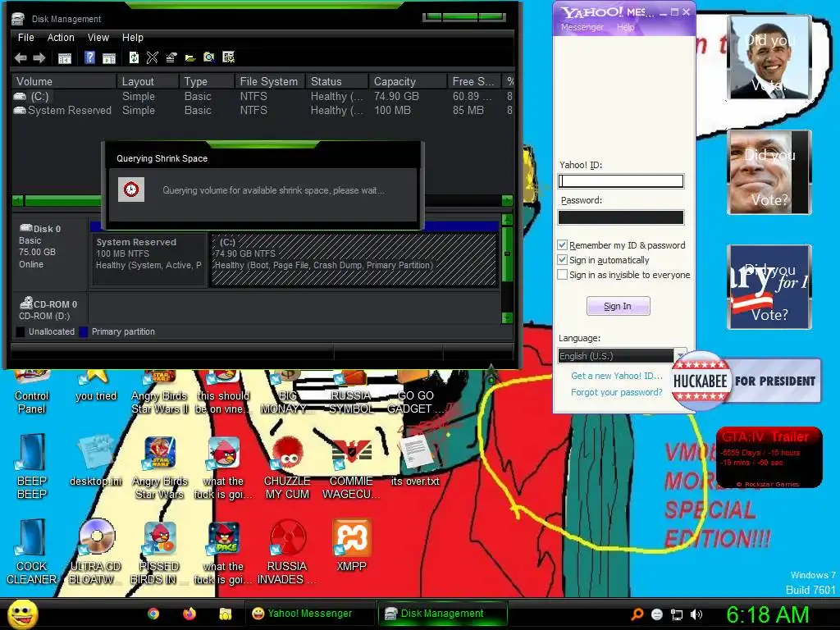The width and height of the screenshot is (840, 630).
Task: Enable Sign in as invisible to everyone
Action: point(562,275)
